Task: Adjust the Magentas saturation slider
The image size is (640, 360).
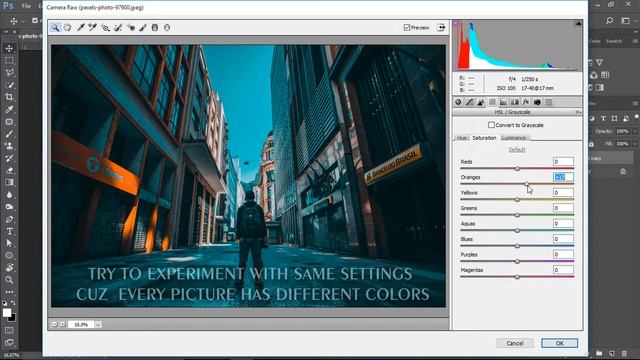Action: (x=517, y=277)
